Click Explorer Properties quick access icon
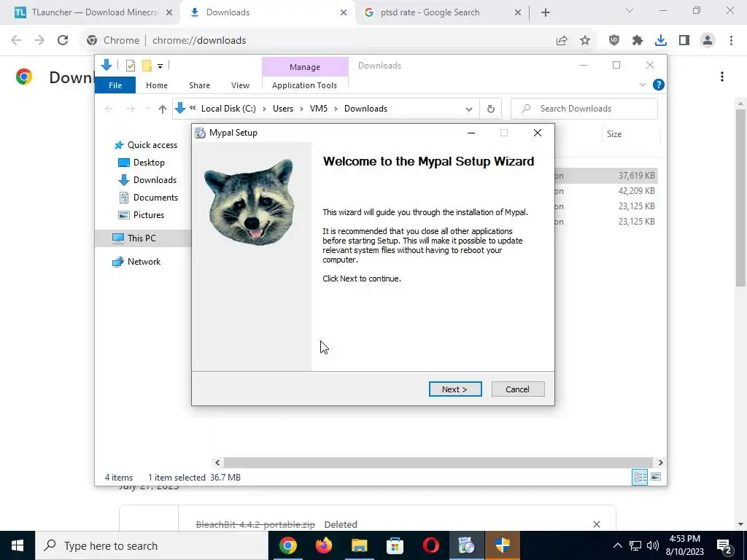This screenshot has width=747, height=560. pyautogui.click(x=130, y=66)
